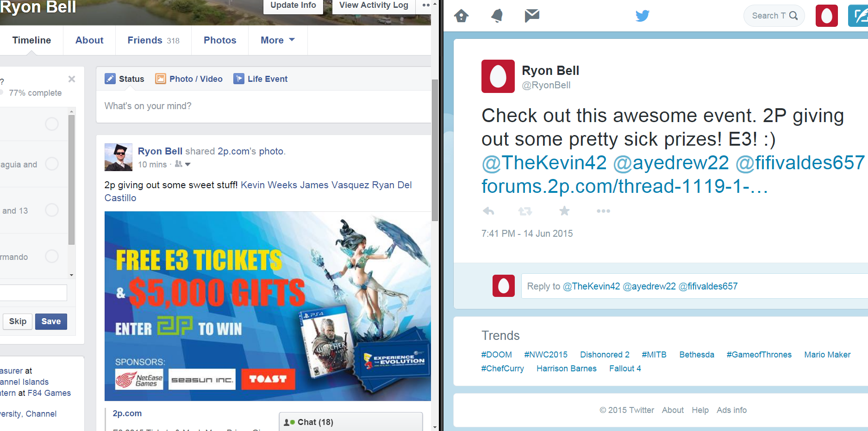
Task: Click the retweet icon under the tweet
Action: (x=525, y=211)
